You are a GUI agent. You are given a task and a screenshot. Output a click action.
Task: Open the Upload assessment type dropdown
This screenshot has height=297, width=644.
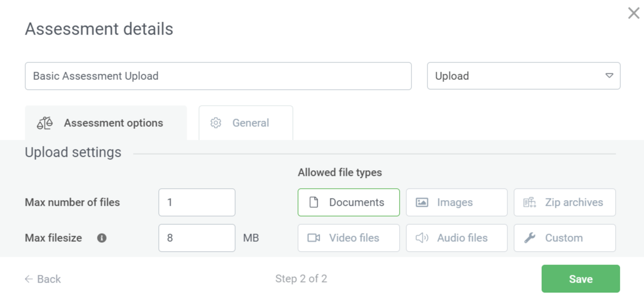[x=523, y=76]
